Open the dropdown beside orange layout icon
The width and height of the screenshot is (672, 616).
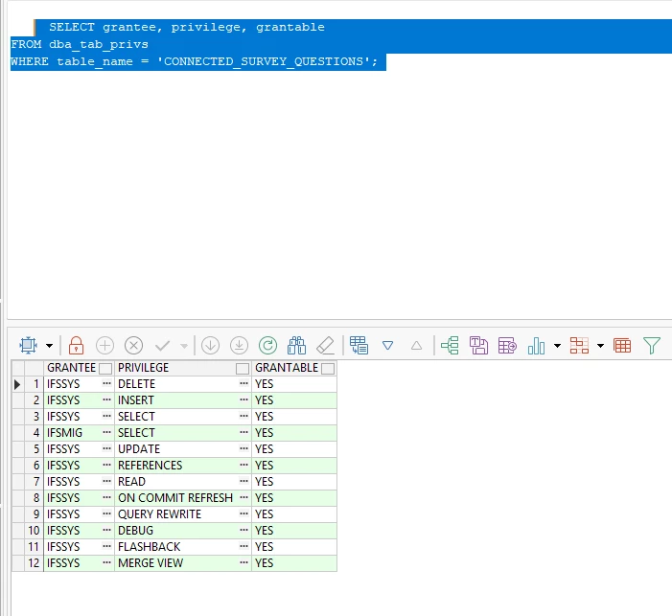click(x=600, y=346)
